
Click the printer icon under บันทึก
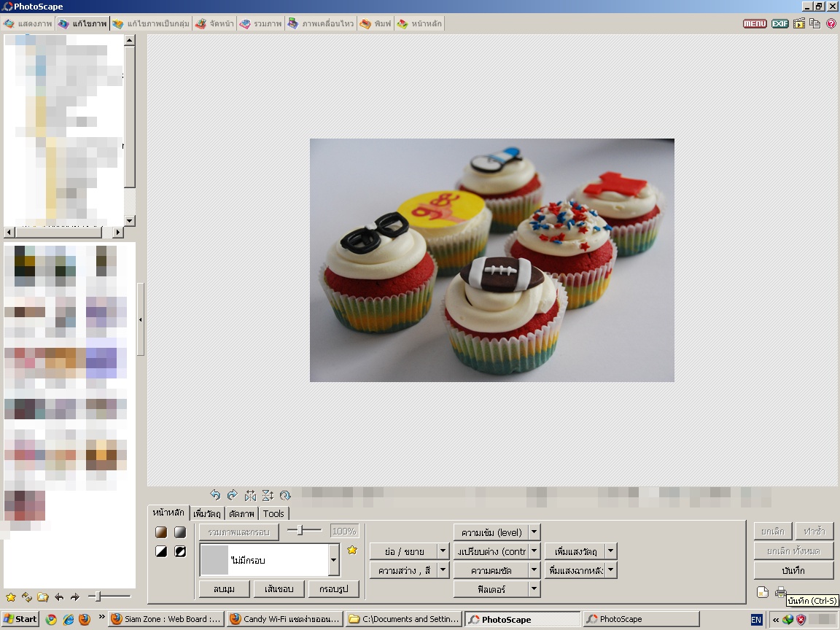780,592
